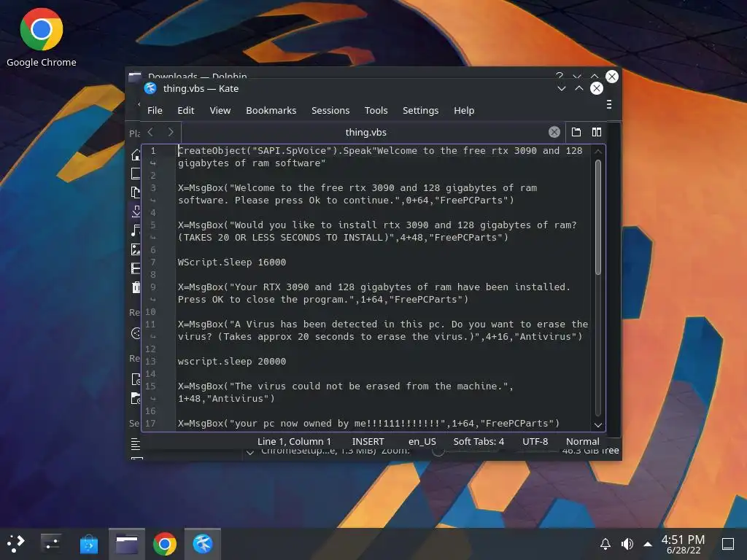Viewport: 747px width, 560px height.
Task: Open the UTF-8 encoding selector
Action: coord(535,441)
